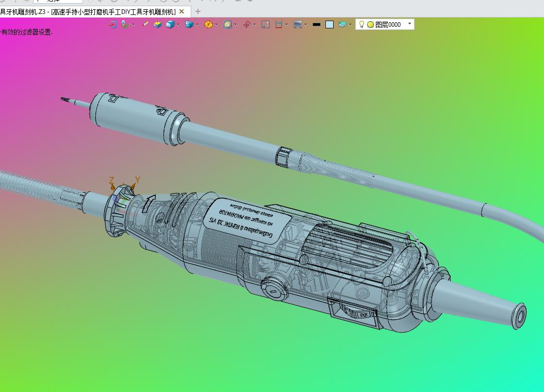Click the view orientation cube icon

(189, 25)
